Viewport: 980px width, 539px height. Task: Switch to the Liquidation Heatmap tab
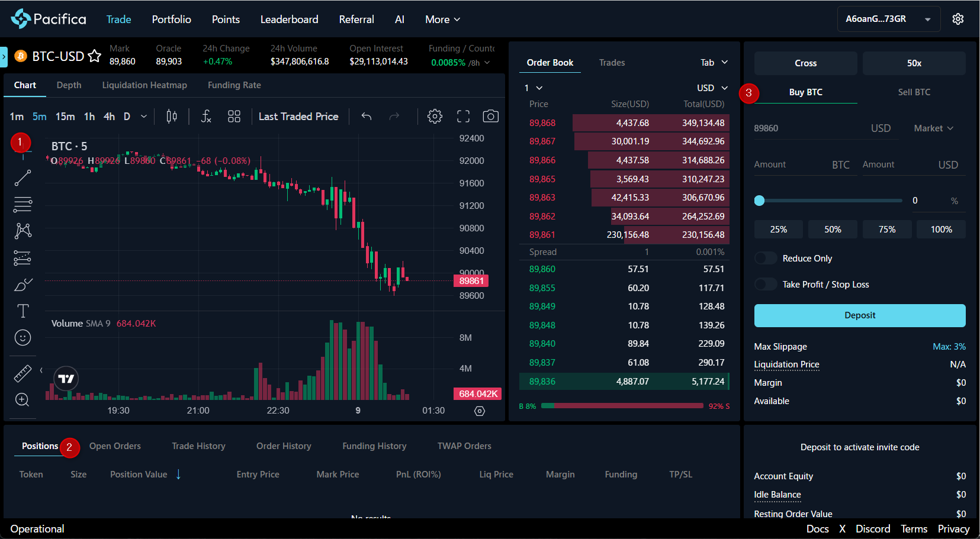144,85
